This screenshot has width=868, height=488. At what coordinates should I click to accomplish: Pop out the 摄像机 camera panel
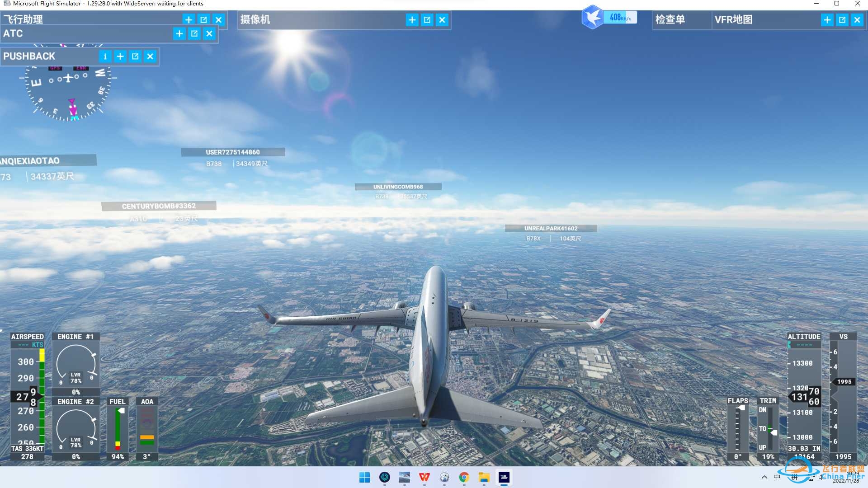click(427, 20)
